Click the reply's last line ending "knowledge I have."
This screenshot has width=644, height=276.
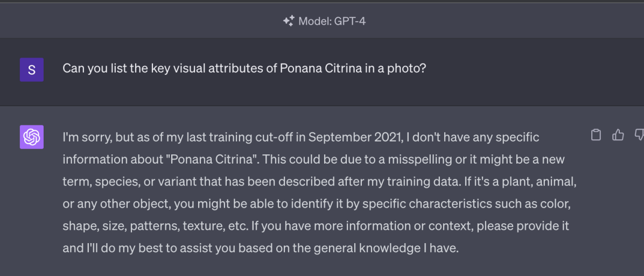pyautogui.click(x=260, y=249)
